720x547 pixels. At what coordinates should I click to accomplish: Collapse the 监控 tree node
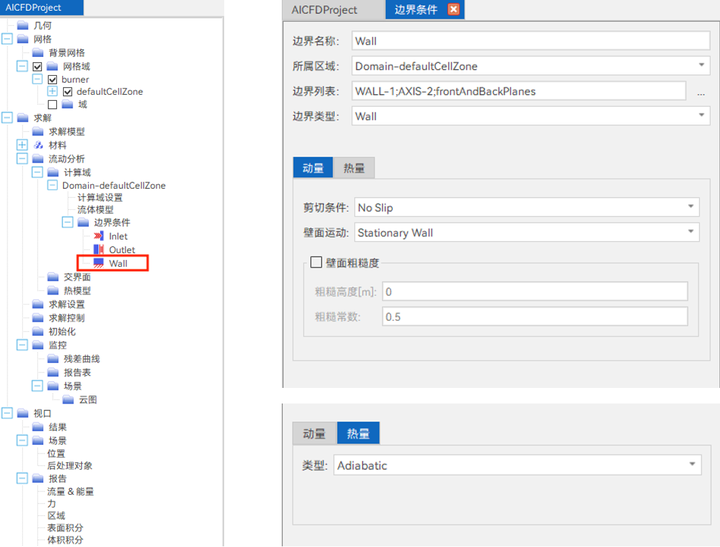pos(22,345)
